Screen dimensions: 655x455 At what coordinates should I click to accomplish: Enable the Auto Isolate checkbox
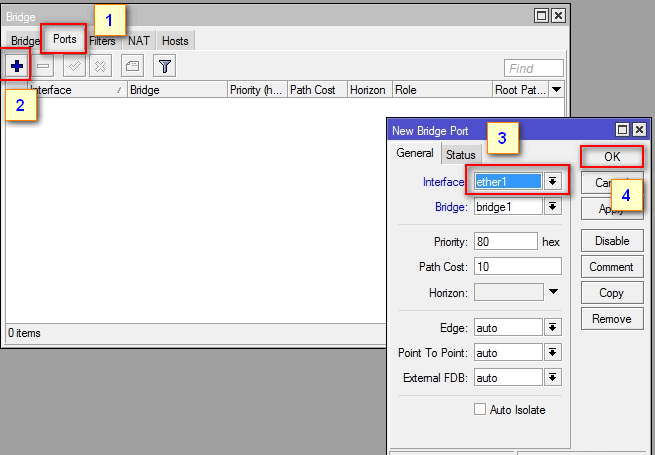coord(480,409)
